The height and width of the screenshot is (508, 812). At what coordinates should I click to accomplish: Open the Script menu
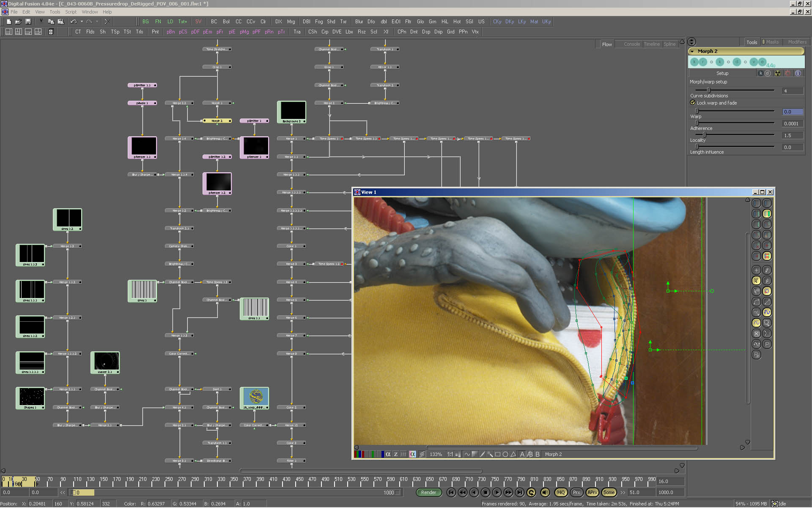pos(71,12)
